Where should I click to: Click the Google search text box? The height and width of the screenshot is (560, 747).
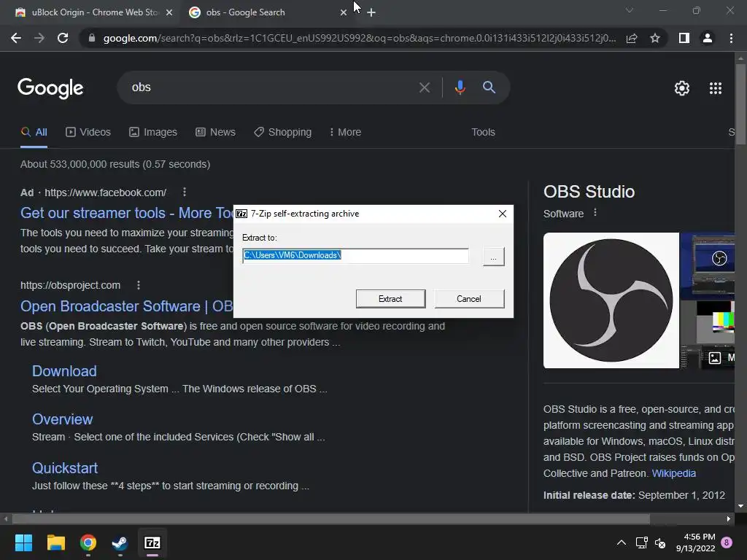pyautogui.click(x=271, y=87)
